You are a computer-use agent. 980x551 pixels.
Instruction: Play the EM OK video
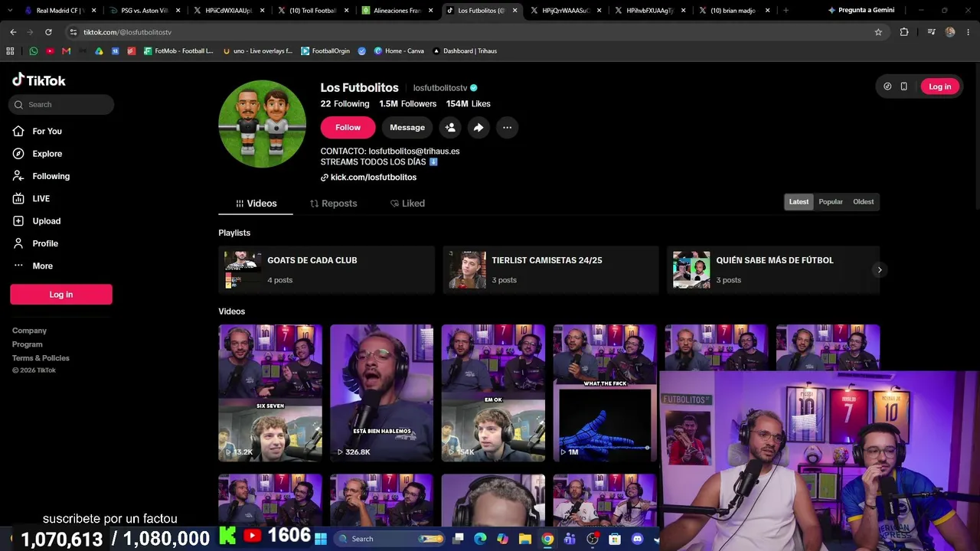point(493,393)
